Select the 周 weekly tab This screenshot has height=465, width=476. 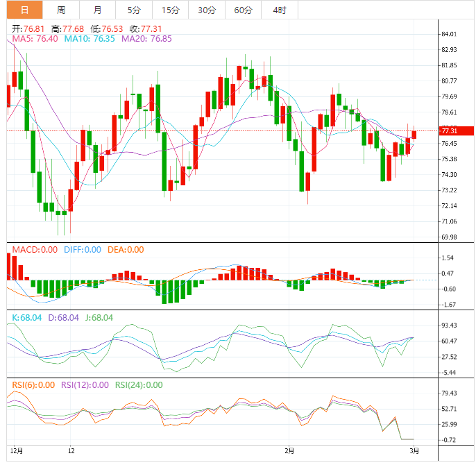61,10
